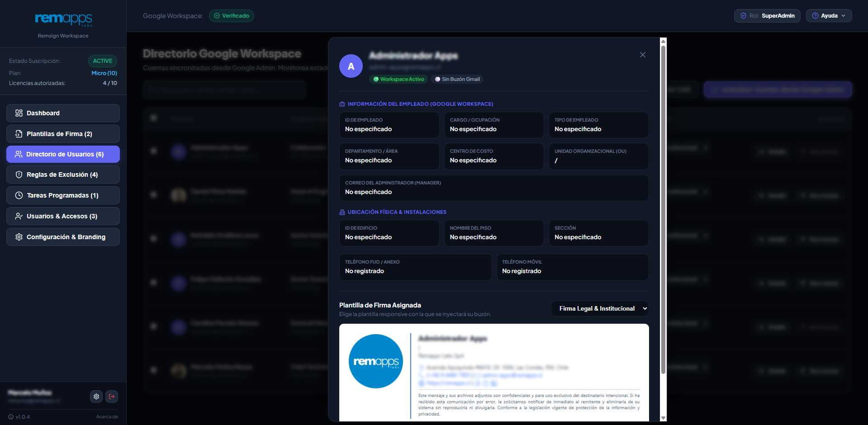868x425 pixels.
Task: Go to Tareas Programadas (1)
Action: [63, 195]
